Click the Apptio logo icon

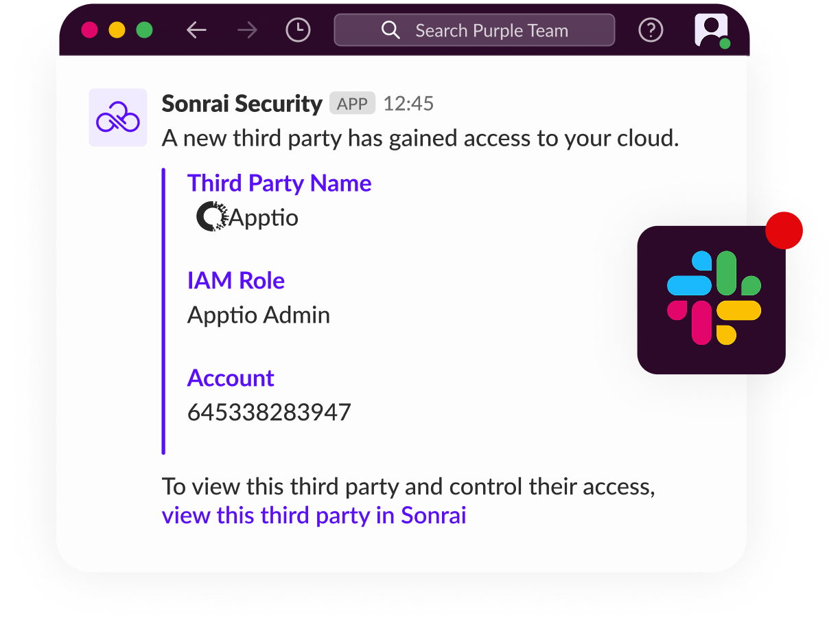212,216
